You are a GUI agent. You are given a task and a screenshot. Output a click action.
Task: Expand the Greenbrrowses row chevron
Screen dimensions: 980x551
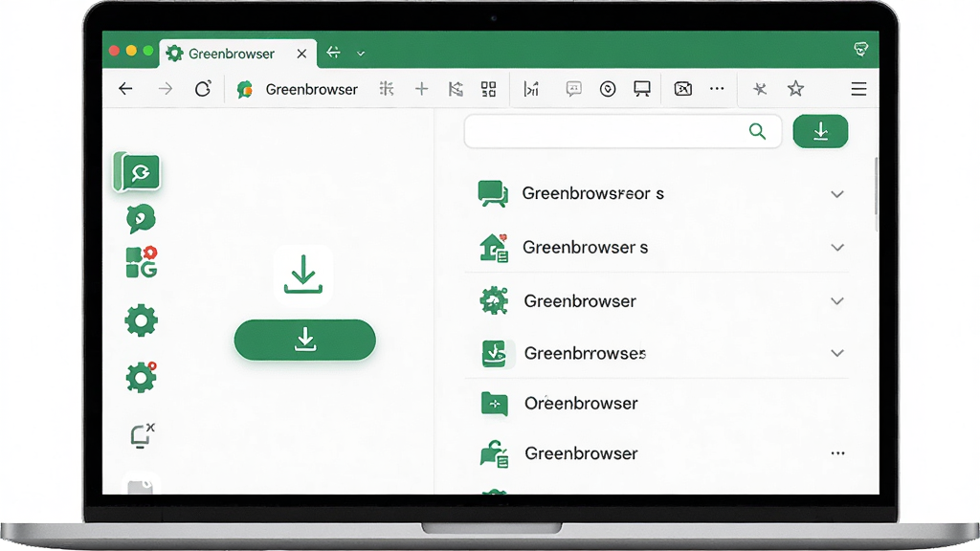837,353
